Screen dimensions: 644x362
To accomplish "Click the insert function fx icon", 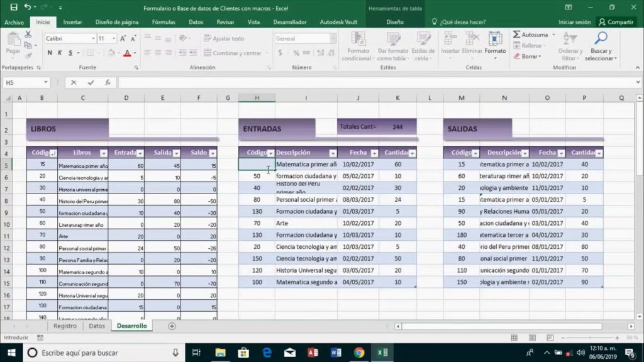I will 108,82.
